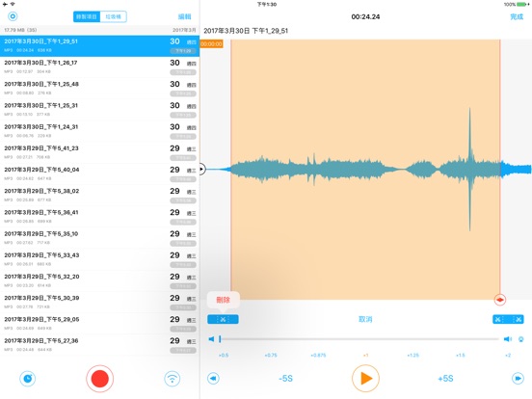532x399 pixels.
Task: Start recording with the red record button
Action: click(x=99, y=379)
